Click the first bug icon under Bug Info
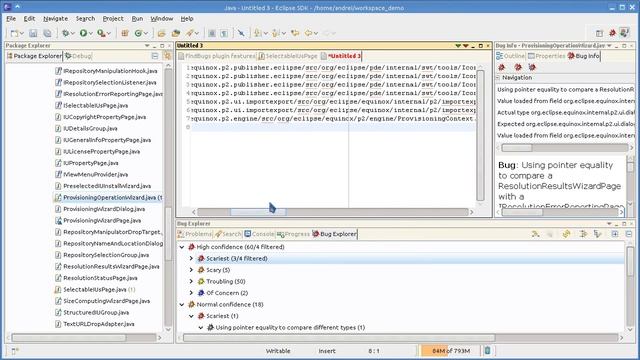The height and width of the screenshot is (360, 640). tap(502, 67)
